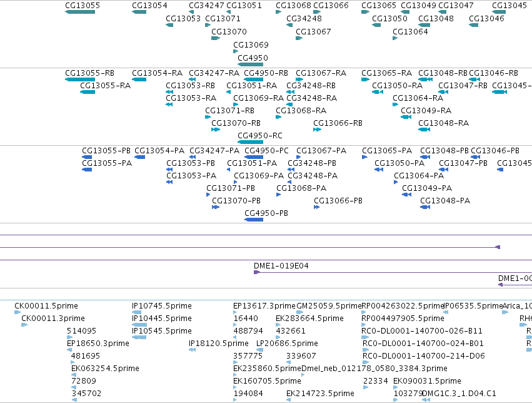Select transcript CG13070-RB

click(x=236, y=123)
